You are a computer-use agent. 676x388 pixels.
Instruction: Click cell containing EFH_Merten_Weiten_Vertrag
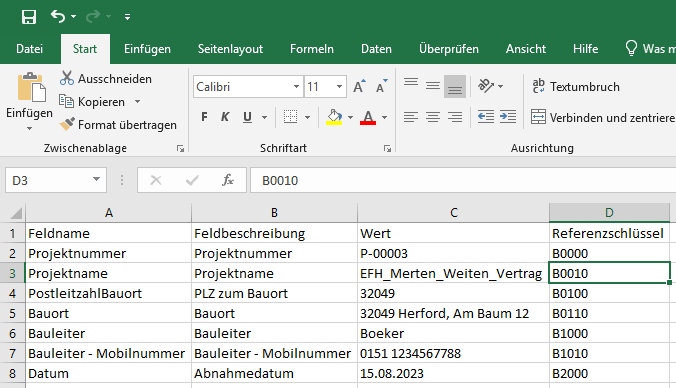click(x=453, y=273)
